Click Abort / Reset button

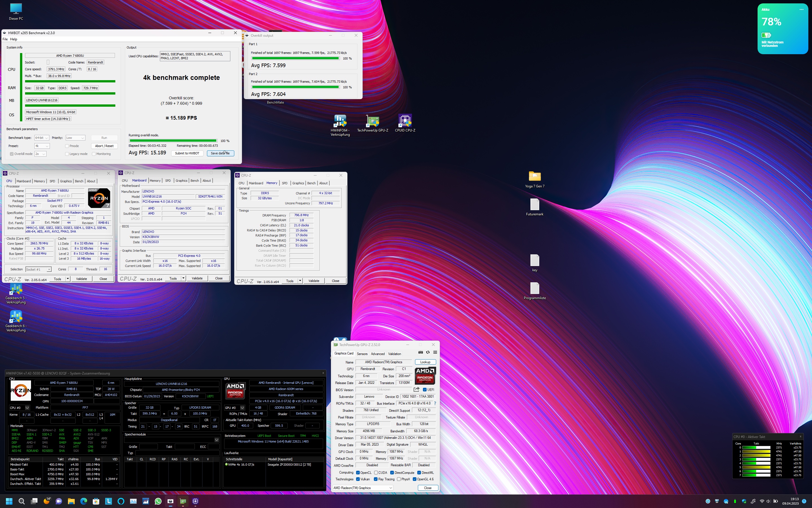(104, 146)
